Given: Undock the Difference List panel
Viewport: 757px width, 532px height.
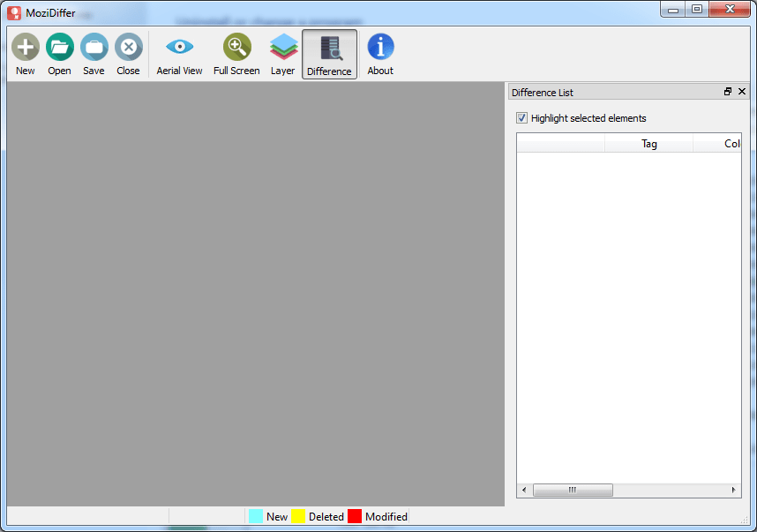Looking at the screenshot, I should pos(727,91).
